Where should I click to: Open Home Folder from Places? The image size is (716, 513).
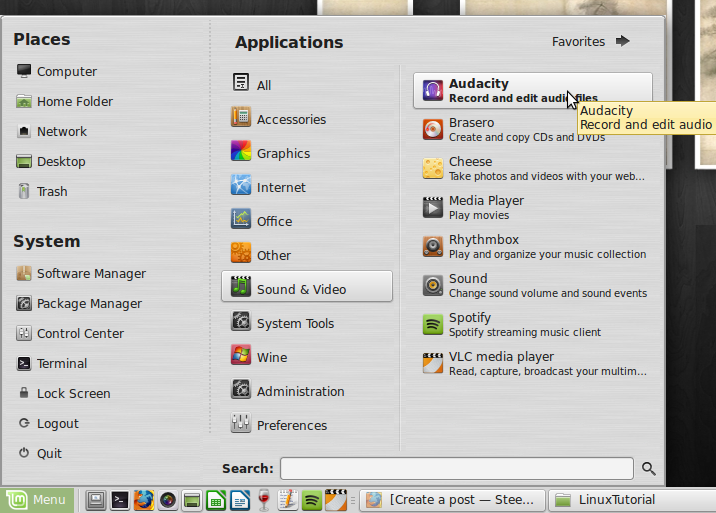coord(64,101)
